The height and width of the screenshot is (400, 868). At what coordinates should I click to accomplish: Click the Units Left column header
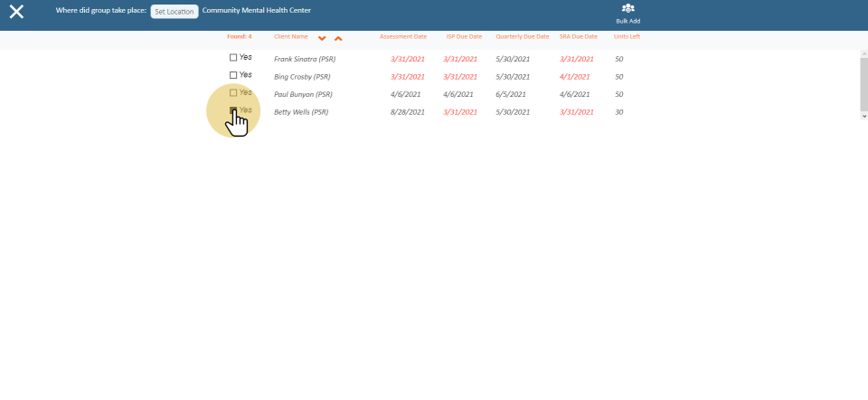pyautogui.click(x=627, y=37)
